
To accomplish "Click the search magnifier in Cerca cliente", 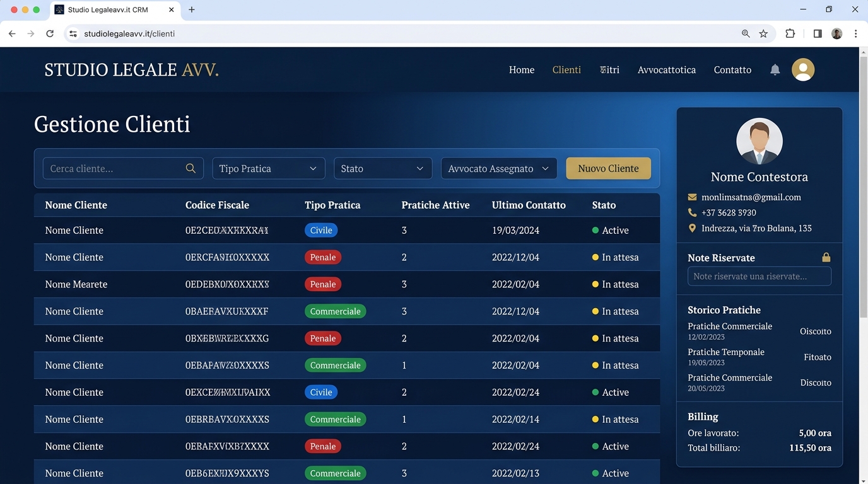I will pyautogui.click(x=191, y=168).
